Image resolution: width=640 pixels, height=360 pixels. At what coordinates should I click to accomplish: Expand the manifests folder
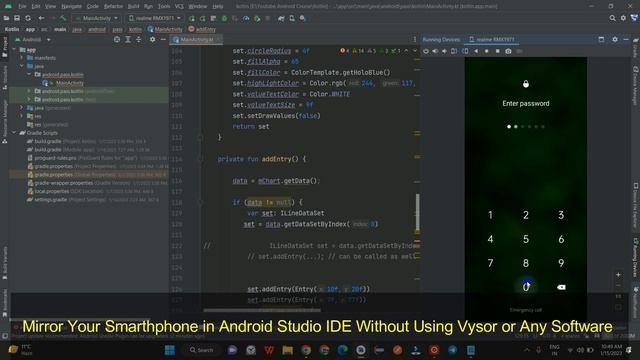coord(22,58)
